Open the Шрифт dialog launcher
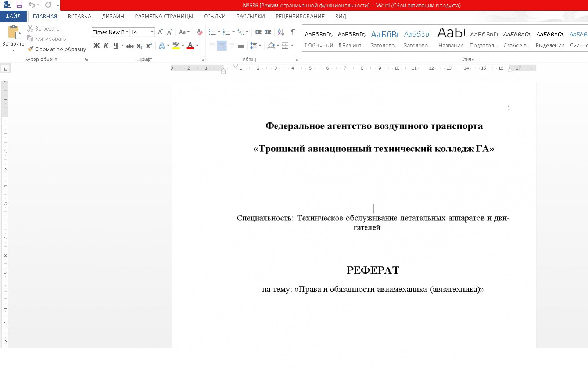This screenshot has height=373, width=588. point(202,59)
